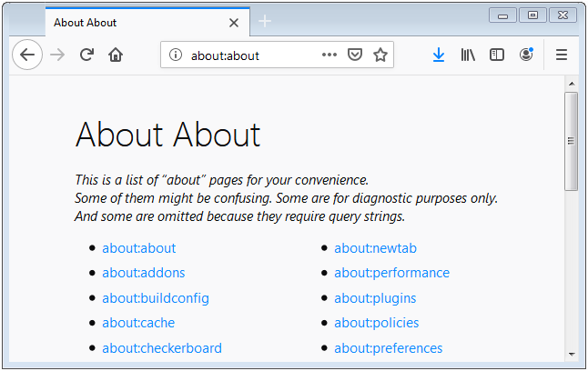Show site information for about:about
The image size is (588, 371).
pyautogui.click(x=175, y=55)
